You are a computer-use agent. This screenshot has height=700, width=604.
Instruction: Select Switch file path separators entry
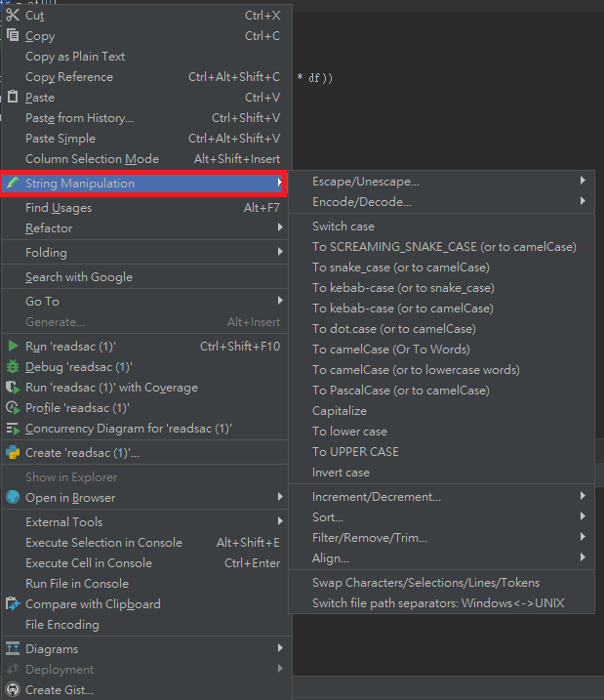click(x=438, y=603)
